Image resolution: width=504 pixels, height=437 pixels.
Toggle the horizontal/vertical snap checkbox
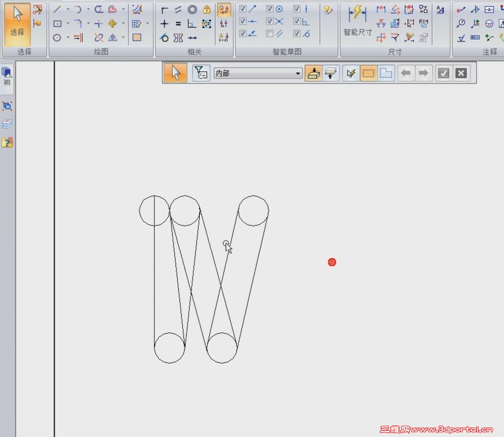pos(297,9)
